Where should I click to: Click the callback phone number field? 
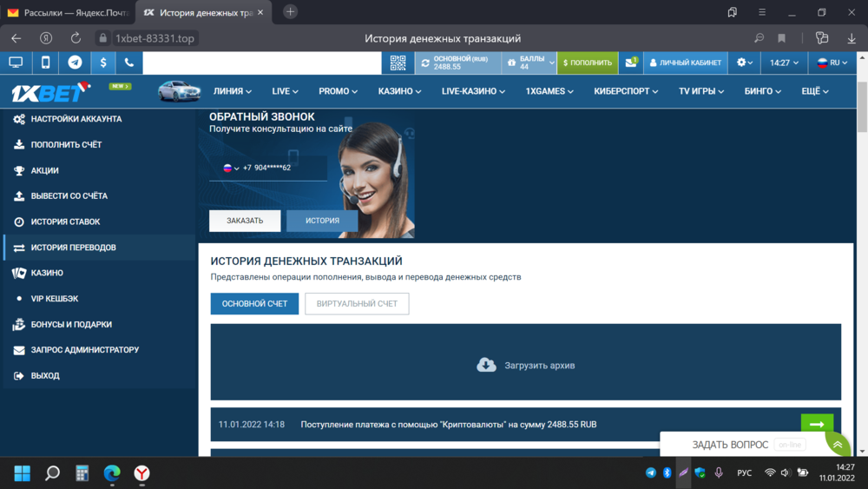click(x=268, y=168)
